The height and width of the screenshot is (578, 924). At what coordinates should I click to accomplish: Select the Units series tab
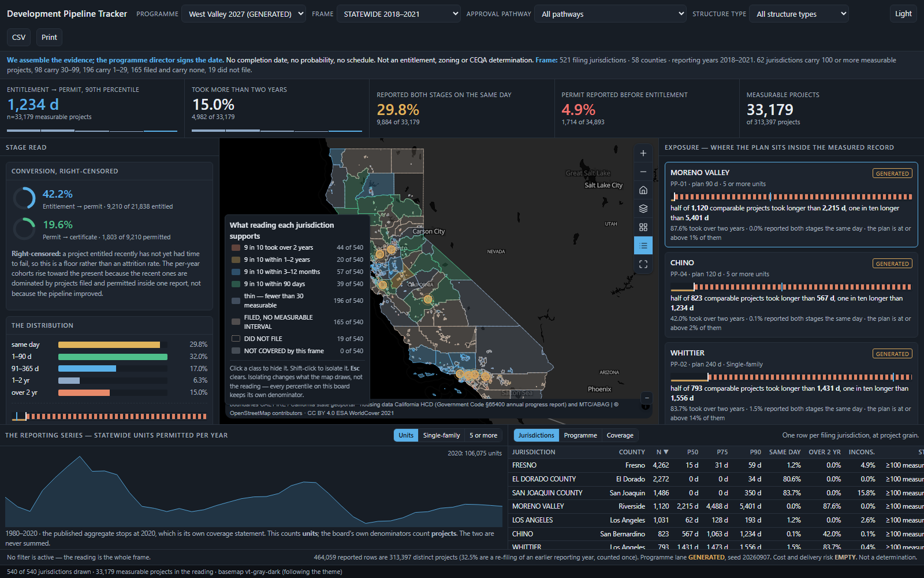click(406, 435)
